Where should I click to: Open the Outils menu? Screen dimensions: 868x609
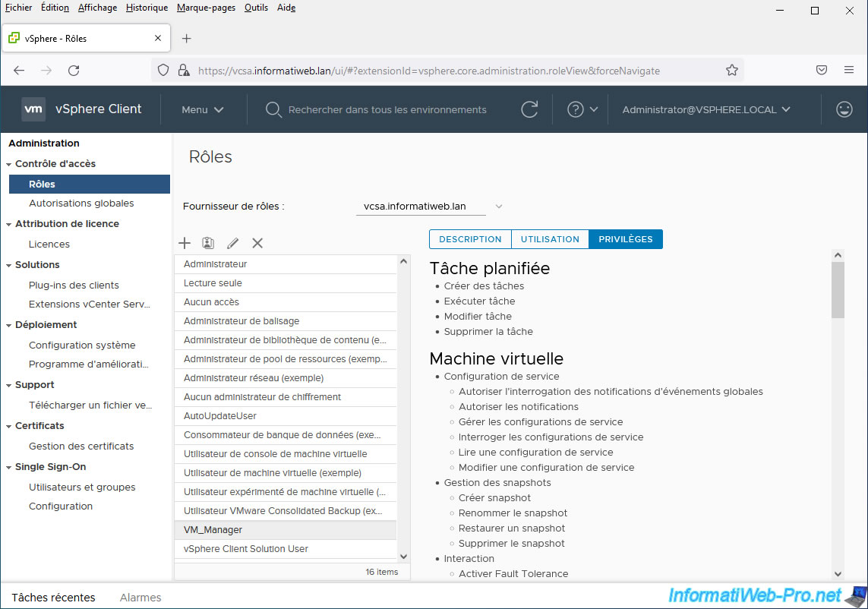click(x=257, y=8)
